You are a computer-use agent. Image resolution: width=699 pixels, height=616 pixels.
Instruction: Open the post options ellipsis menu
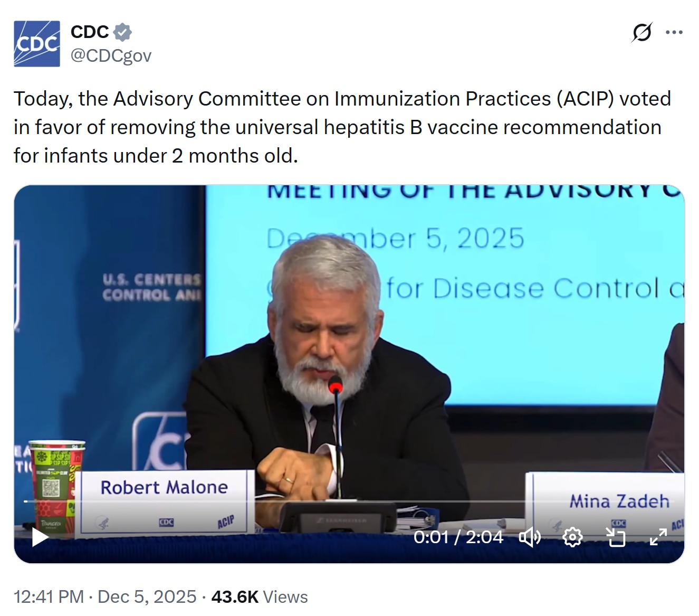tap(674, 32)
